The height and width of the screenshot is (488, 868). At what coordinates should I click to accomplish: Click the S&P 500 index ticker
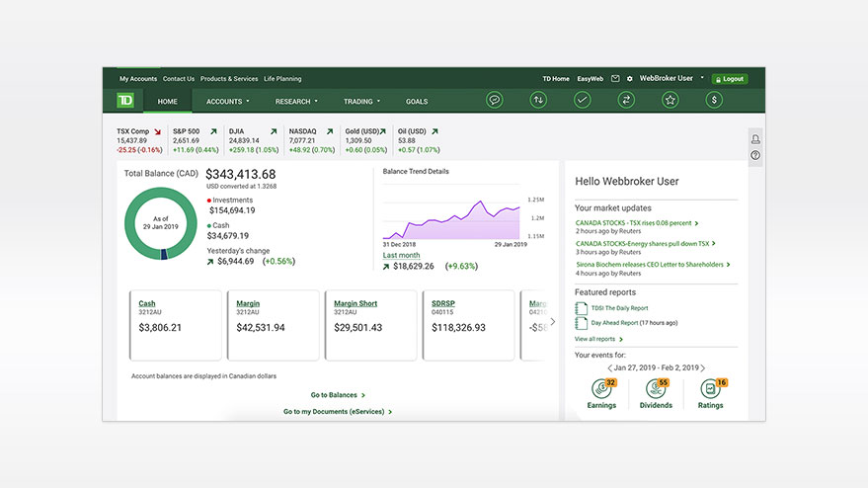pyautogui.click(x=196, y=140)
